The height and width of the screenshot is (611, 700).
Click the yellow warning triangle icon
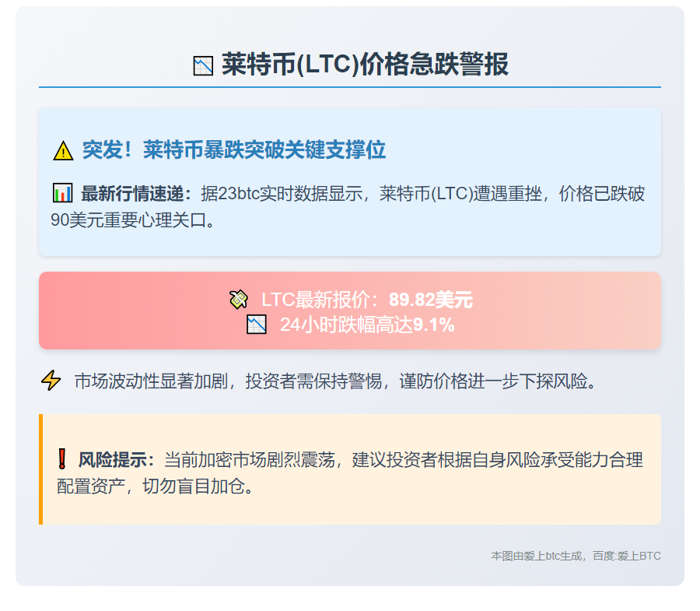[x=64, y=150]
